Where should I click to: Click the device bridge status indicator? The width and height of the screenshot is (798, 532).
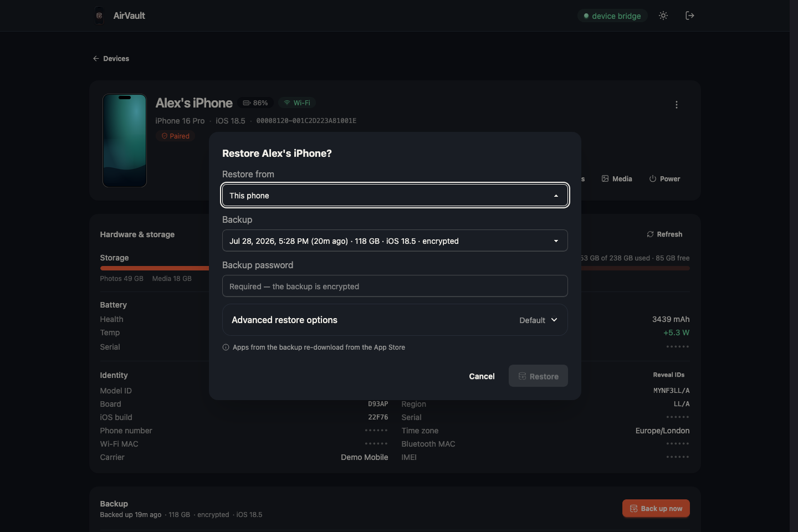click(612, 16)
